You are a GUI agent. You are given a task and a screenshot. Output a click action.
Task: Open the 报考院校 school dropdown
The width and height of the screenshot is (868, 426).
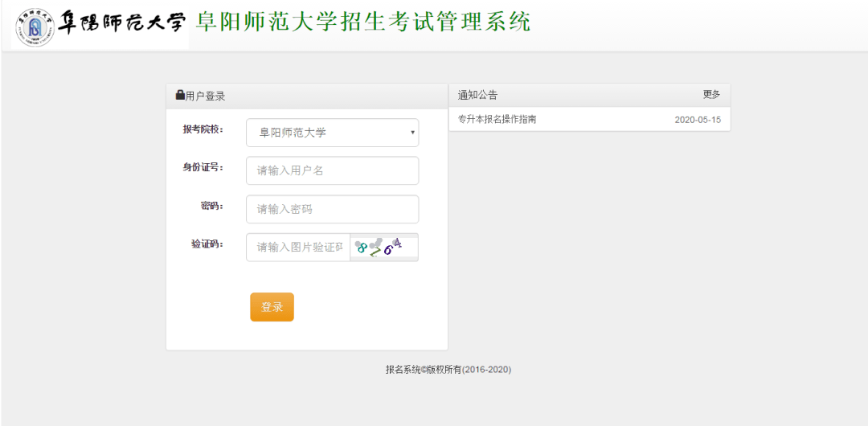click(x=332, y=133)
